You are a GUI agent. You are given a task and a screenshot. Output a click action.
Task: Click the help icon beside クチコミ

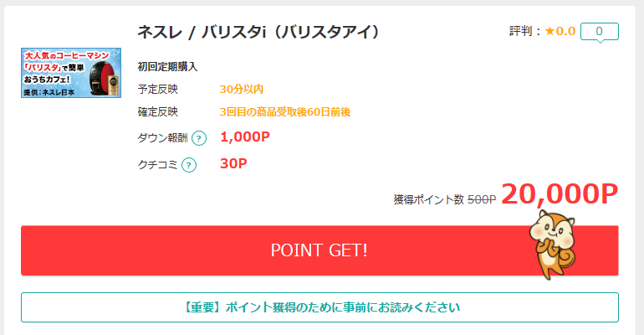pos(189,165)
